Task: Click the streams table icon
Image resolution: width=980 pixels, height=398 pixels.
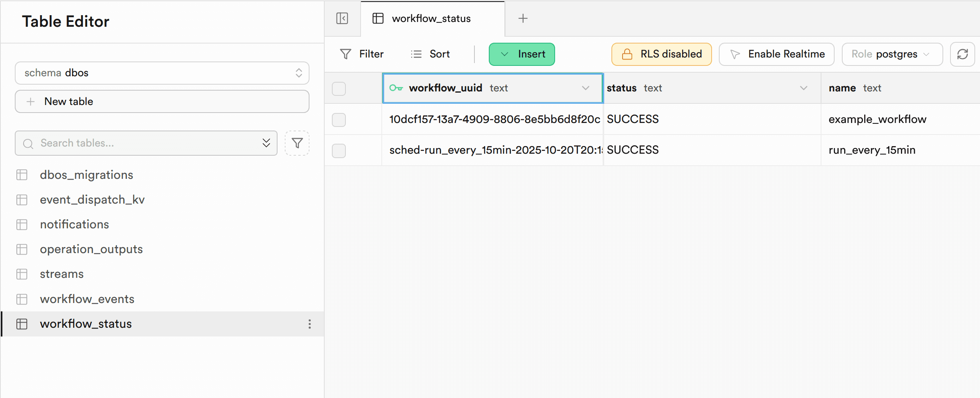Action: 22,274
